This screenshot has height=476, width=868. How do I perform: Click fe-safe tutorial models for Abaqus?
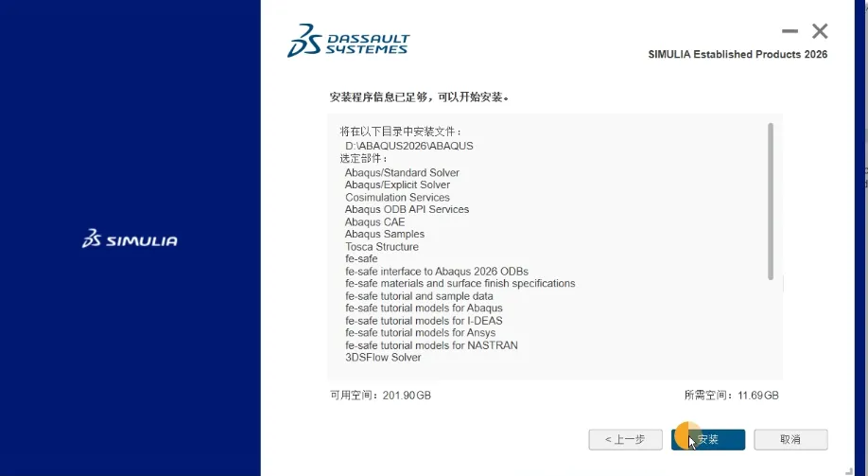(424, 309)
